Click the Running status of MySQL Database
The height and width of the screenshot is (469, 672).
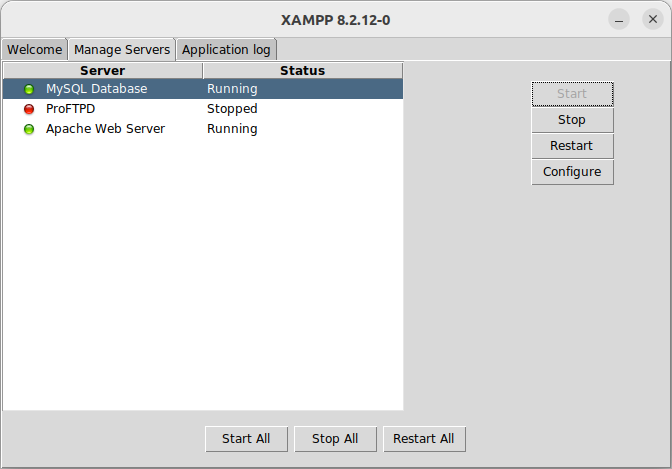point(232,89)
